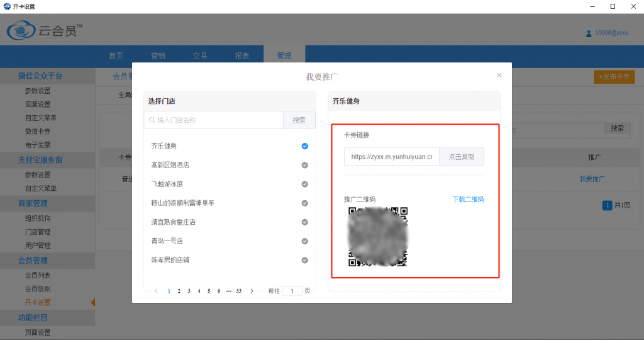Switch to the 交易 tab
644x340 pixels.
(200, 56)
